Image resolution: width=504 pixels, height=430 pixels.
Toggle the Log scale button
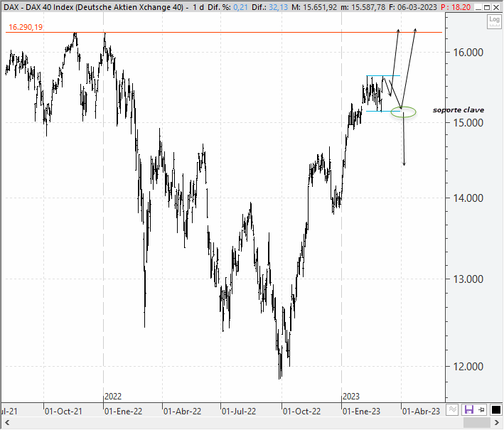tap(494, 21)
